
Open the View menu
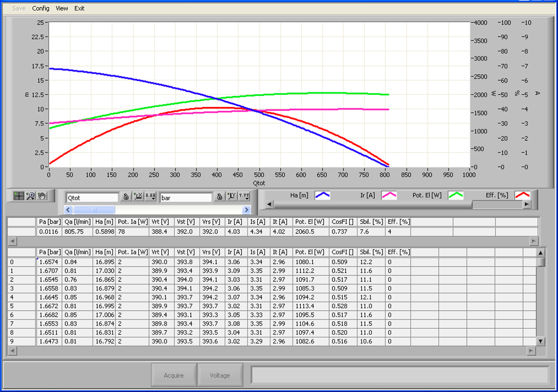[x=62, y=9]
